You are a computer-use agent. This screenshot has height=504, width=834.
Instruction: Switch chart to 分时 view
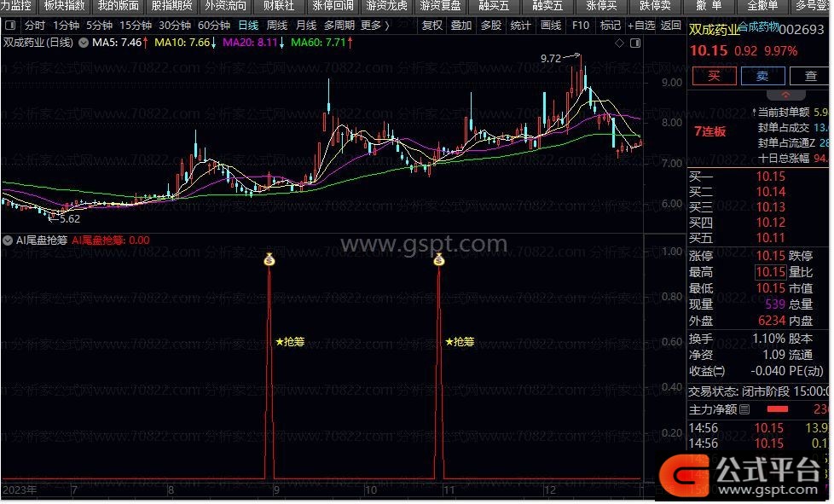[x=35, y=26]
